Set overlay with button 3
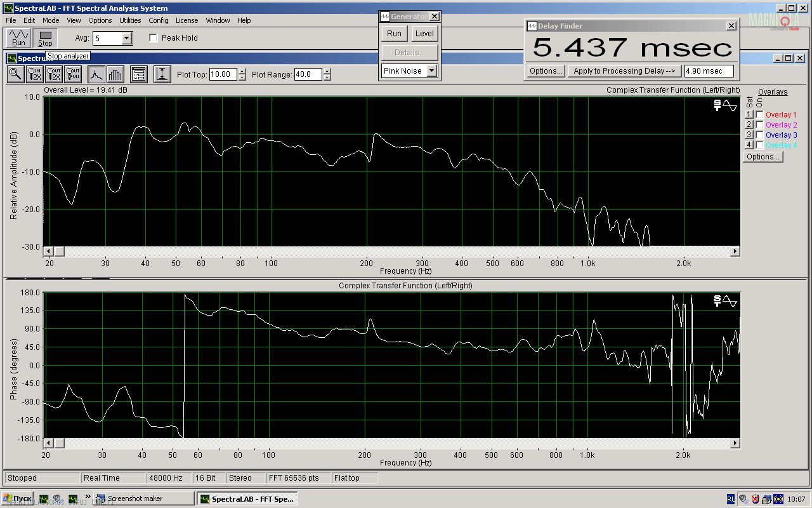 coord(749,135)
